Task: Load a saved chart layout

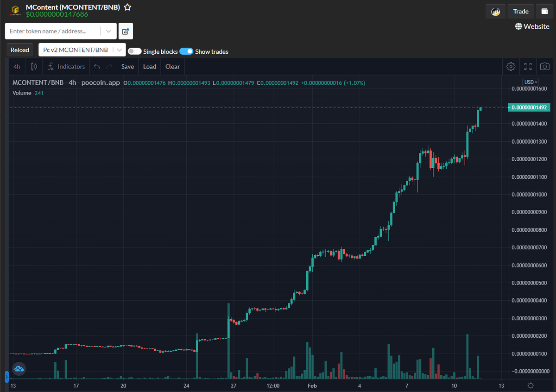Action: click(x=150, y=67)
